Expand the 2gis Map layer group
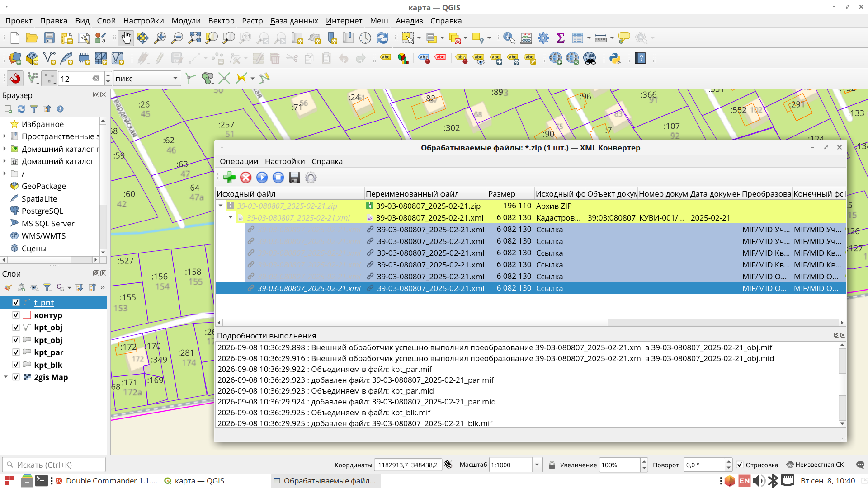Screen dimensions: 868x488 [x=5, y=377]
